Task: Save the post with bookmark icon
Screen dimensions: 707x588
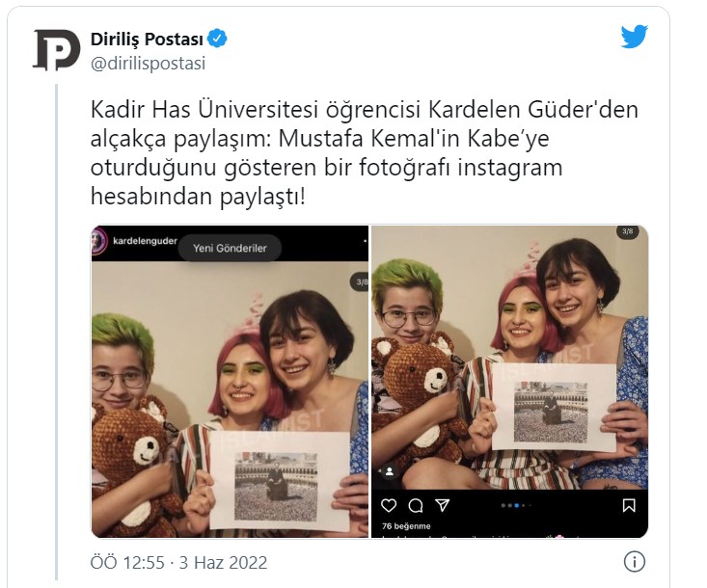Action: coord(629,505)
